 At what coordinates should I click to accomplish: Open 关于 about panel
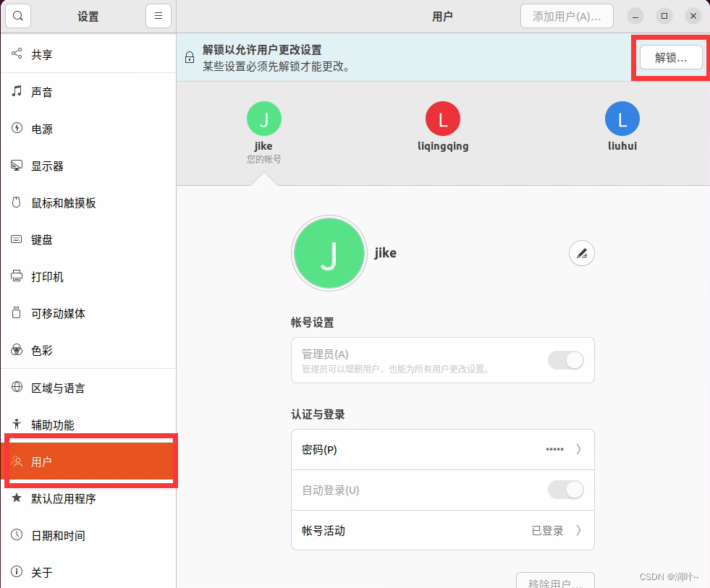tap(88, 573)
